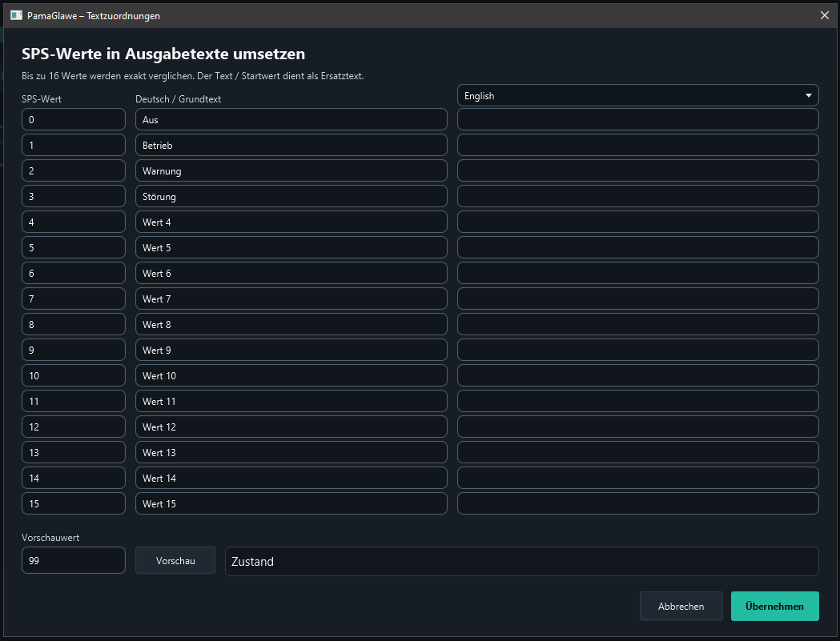Click Abbrechen to cancel
840x641 pixels.
(x=681, y=607)
